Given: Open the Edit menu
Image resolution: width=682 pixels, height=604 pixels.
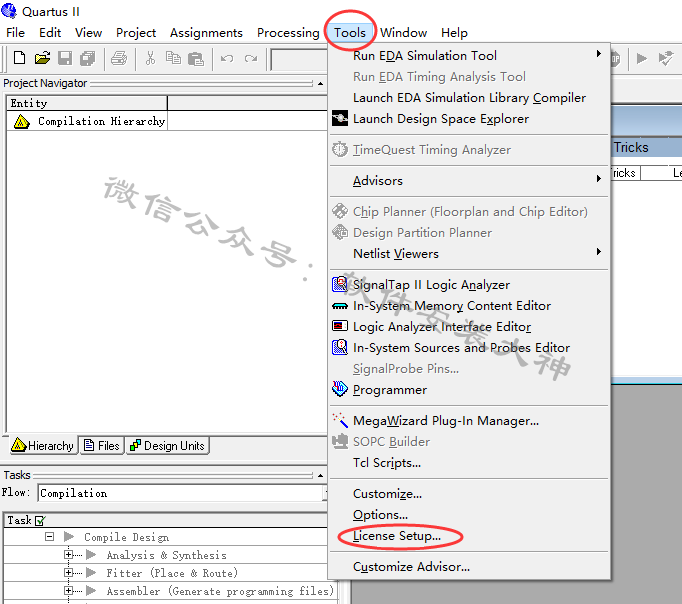Looking at the screenshot, I should (50, 33).
